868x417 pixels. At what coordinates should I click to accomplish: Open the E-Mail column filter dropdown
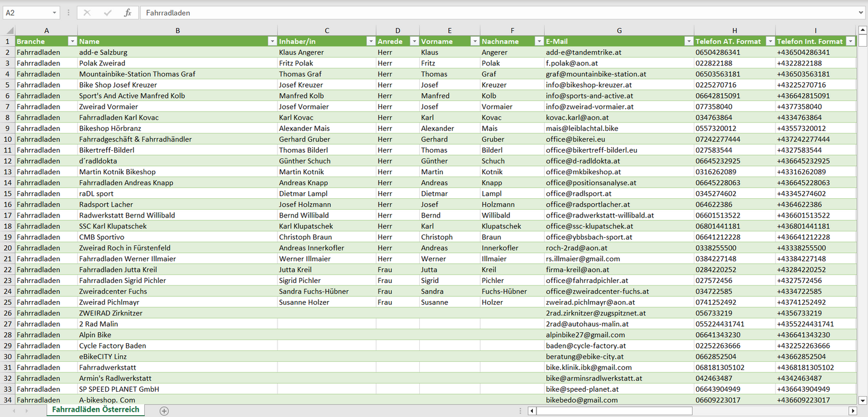(688, 41)
